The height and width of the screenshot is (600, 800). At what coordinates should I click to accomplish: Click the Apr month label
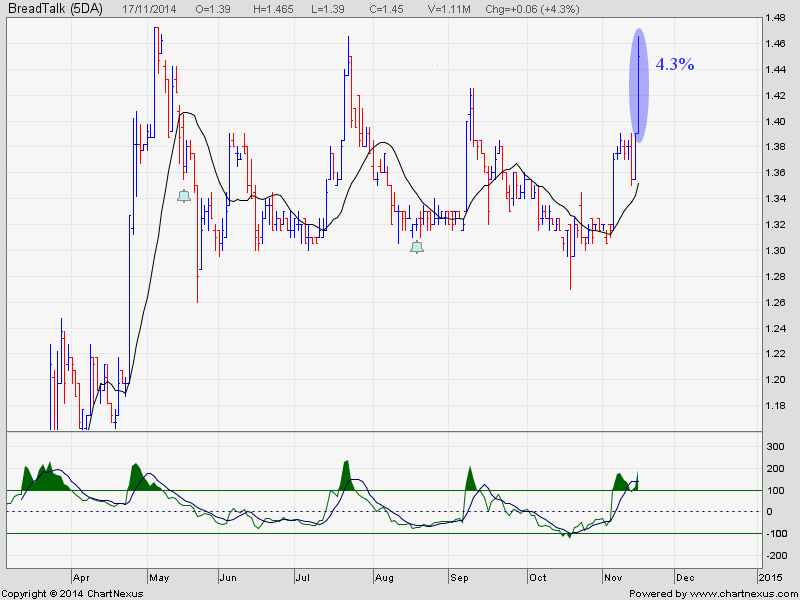tap(81, 578)
